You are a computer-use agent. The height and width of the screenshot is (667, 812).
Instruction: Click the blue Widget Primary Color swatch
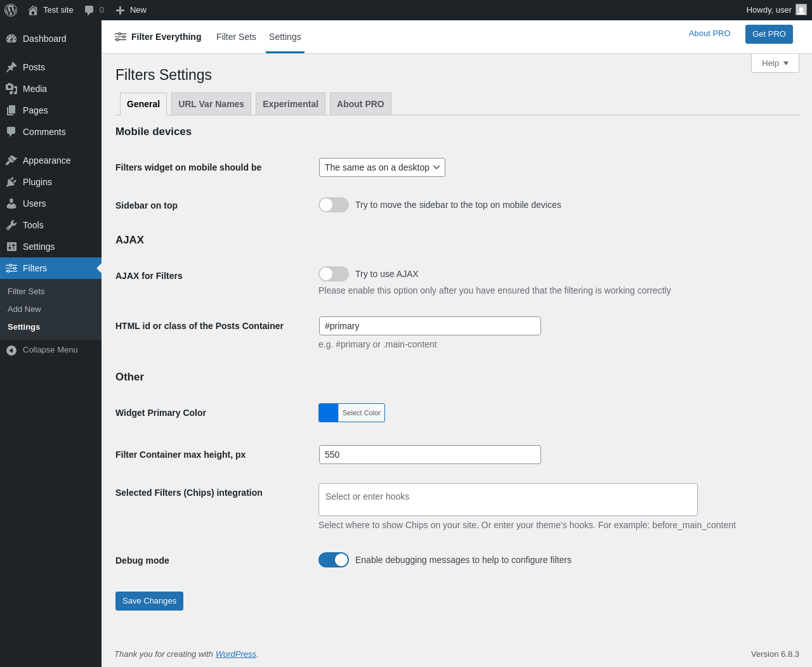(x=329, y=413)
